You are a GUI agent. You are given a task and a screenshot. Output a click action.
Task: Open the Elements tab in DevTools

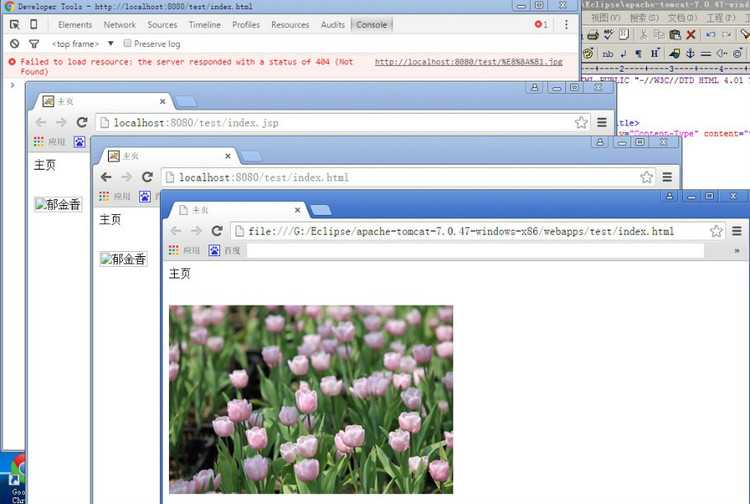(x=75, y=24)
